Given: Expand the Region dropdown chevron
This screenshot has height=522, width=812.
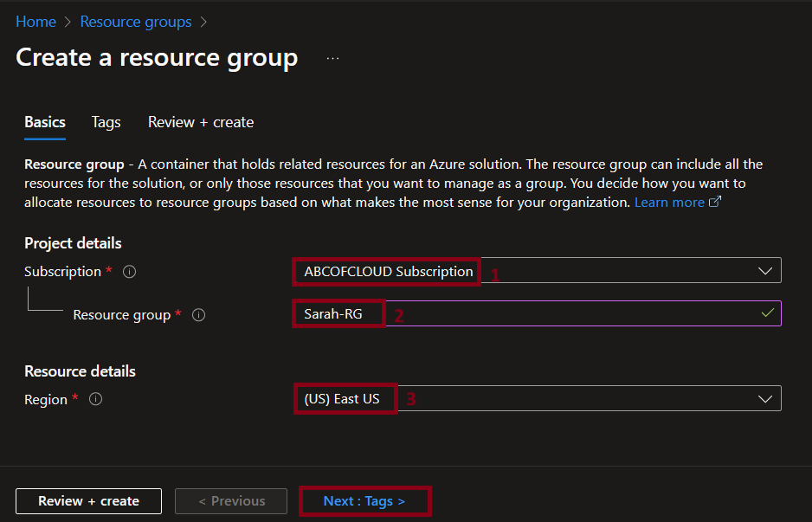Looking at the screenshot, I should click(765, 399).
